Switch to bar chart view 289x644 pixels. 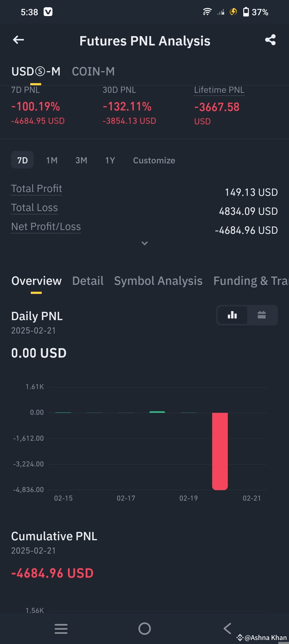tap(232, 315)
